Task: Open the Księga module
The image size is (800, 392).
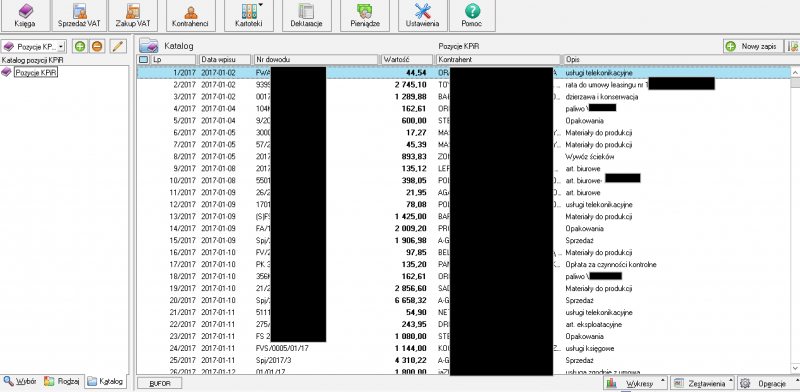Action: 25,16
